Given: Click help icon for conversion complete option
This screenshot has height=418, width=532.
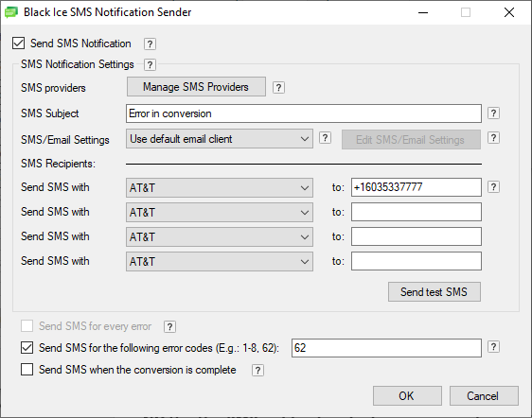Looking at the screenshot, I should [257, 371].
